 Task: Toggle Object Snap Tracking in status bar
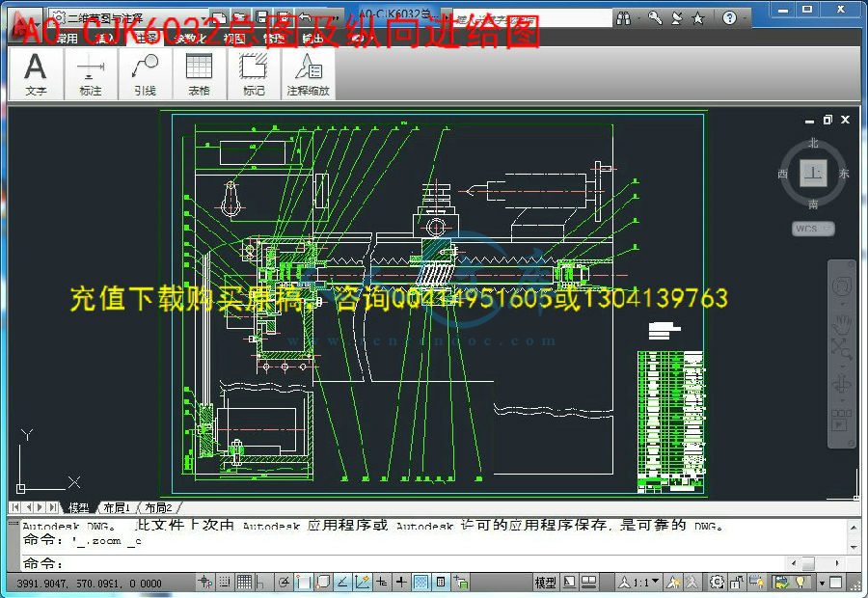[342, 582]
